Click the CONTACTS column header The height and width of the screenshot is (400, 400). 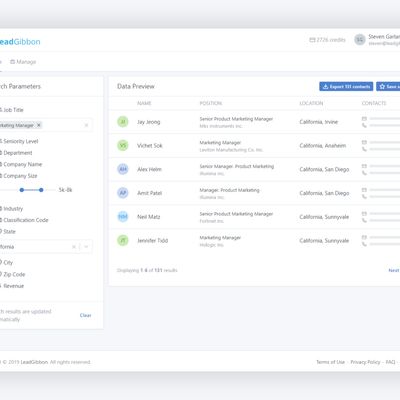click(374, 103)
